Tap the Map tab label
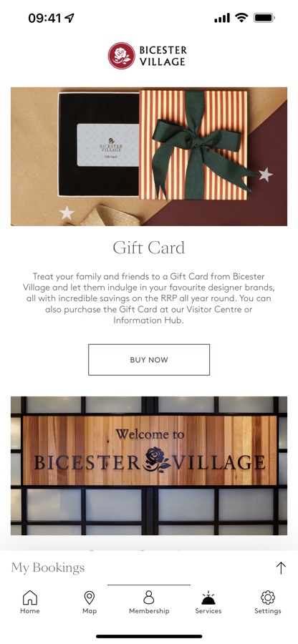 pos(90,611)
